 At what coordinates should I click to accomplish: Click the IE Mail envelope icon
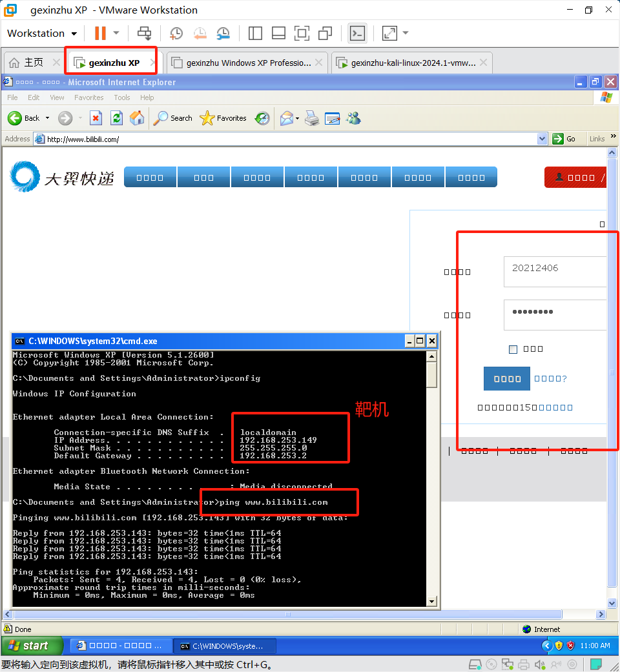pos(286,118)
